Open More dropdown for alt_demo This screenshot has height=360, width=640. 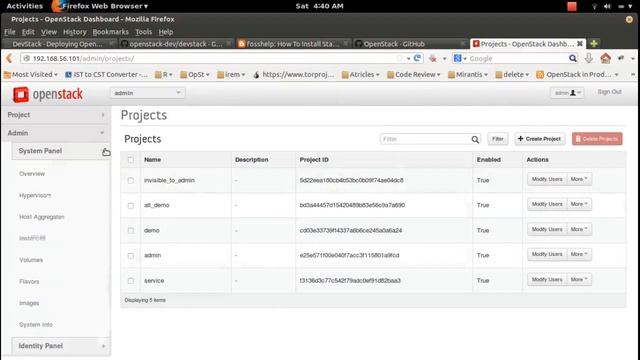[x=579, y=204]
